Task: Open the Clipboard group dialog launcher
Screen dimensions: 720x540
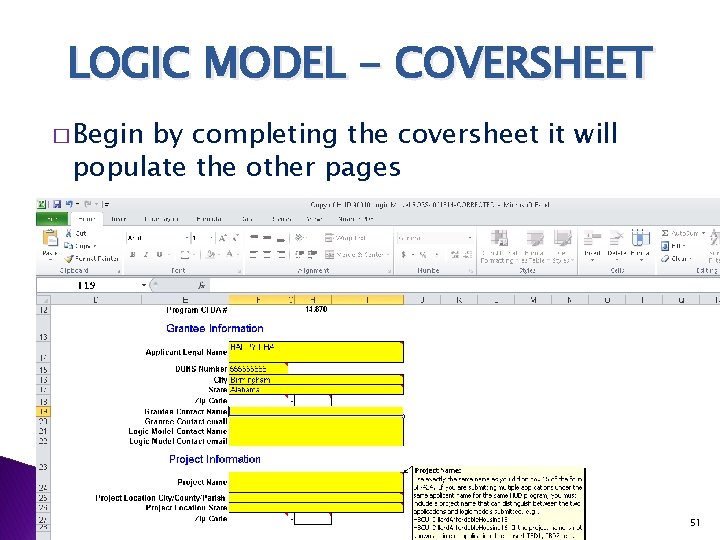Action: click(x=118, y=271)
